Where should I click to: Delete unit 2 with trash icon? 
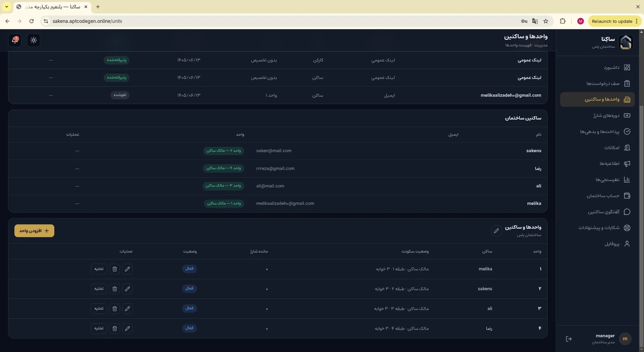point(115,289)
